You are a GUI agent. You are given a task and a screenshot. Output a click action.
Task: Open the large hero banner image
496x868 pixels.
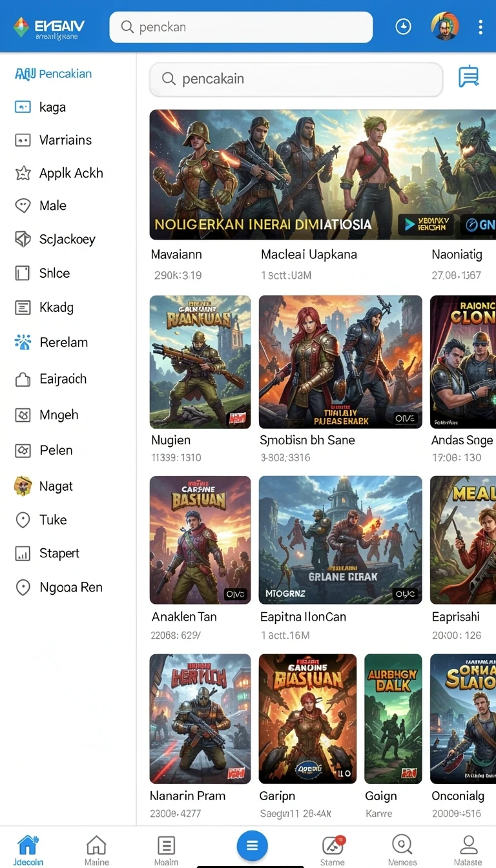click(x=323, y=174)
